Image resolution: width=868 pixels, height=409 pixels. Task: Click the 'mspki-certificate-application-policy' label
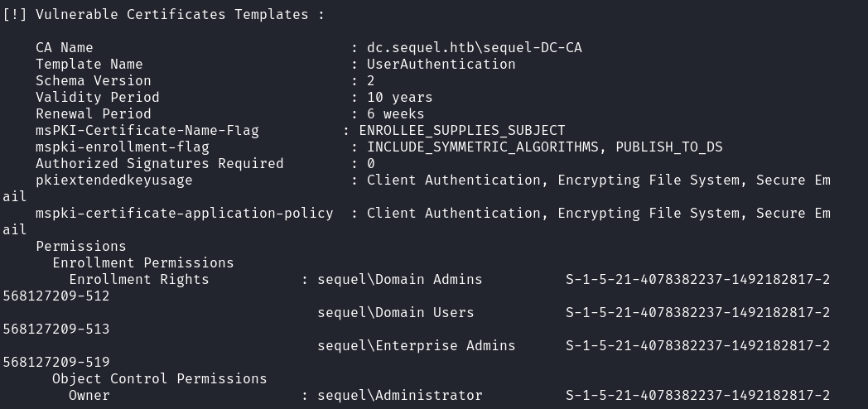(184, 213)
